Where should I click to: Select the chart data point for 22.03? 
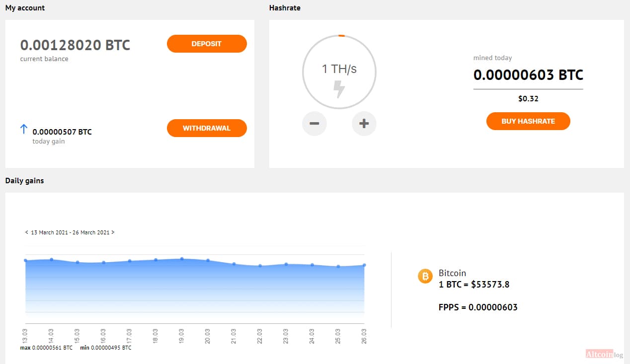[x=260, y=266]
